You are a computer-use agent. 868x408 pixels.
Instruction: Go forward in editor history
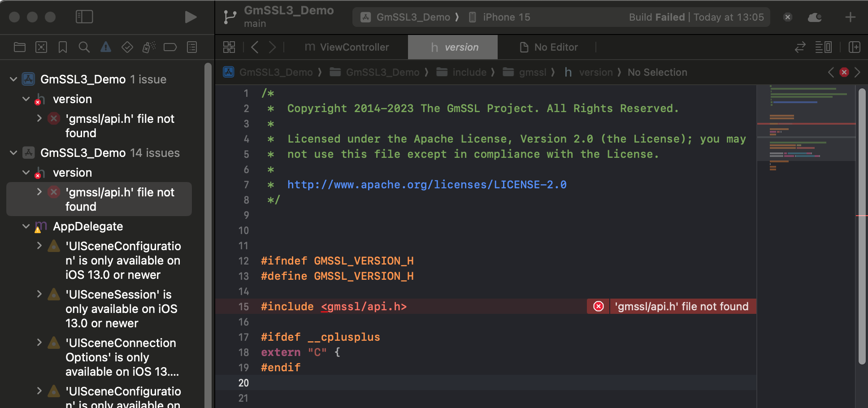(x=272, y=47)
